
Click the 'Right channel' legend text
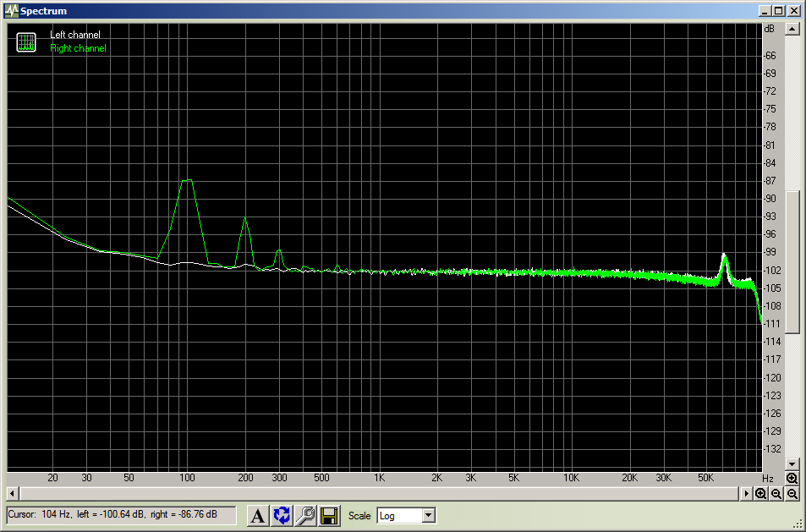coord(78,48)
